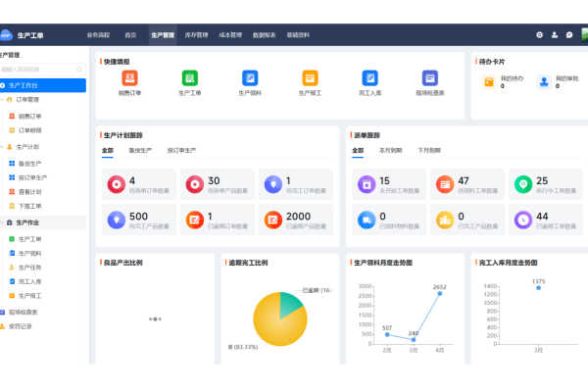Click the yellow 已完工产品数量 card icon
The height and width of the screenshot is (392, 588).
[445, 220]
